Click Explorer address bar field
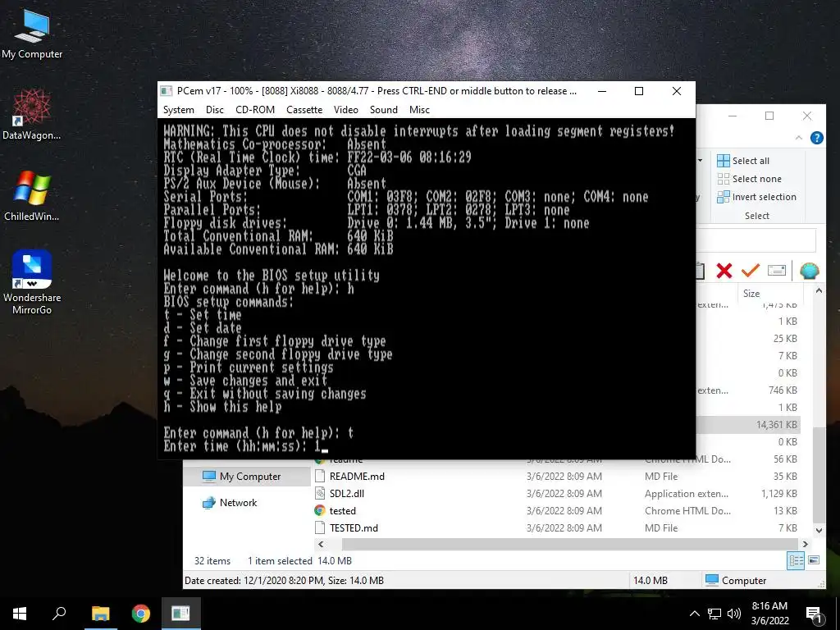 756,240
